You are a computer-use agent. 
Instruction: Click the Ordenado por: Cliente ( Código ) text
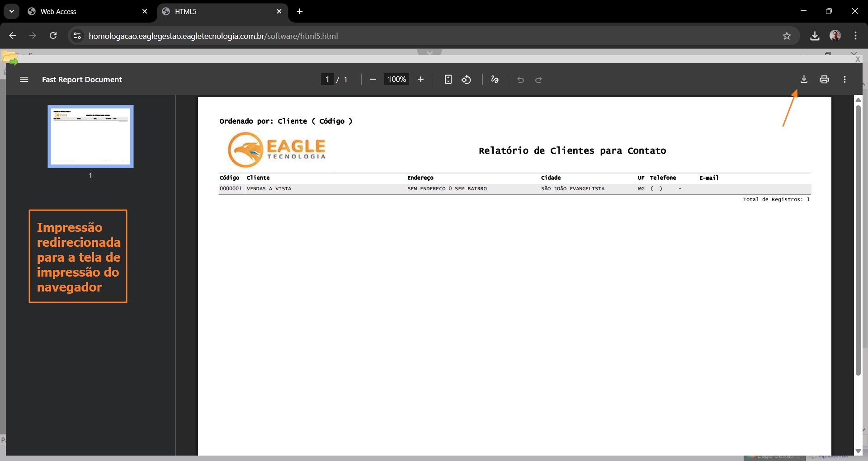click(x=286, y=121)
